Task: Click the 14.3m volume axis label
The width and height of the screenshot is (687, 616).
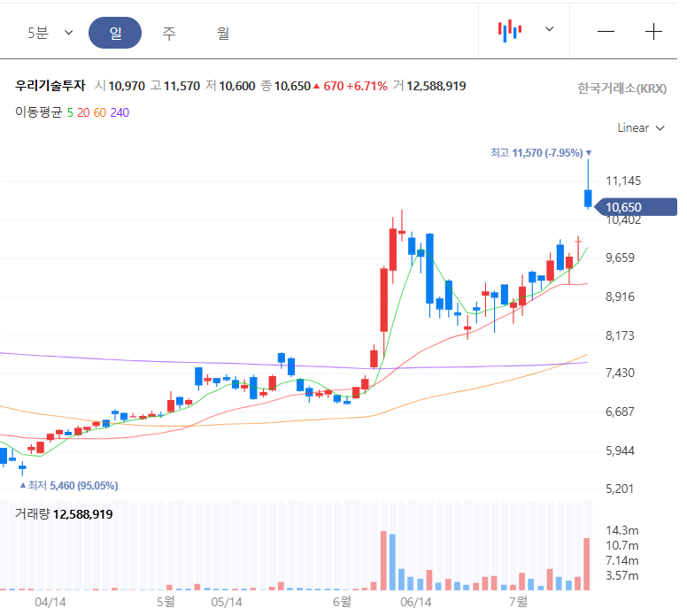Action: [x=622, y=530]
